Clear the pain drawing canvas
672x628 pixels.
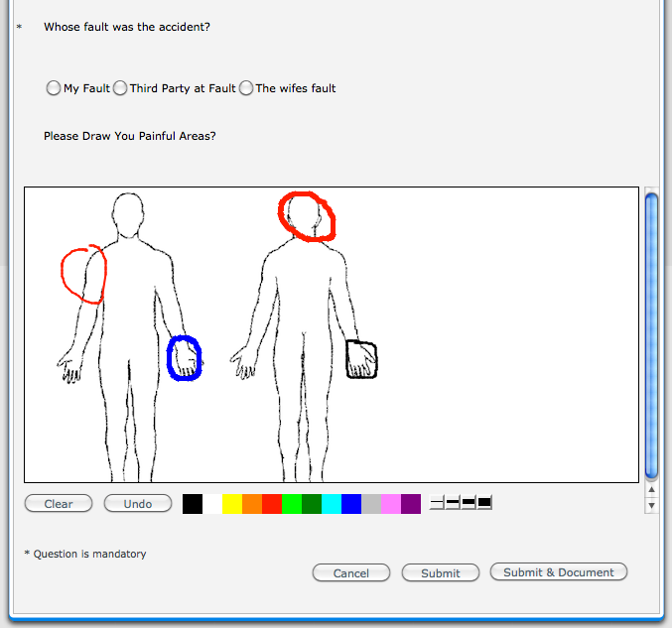59,503
